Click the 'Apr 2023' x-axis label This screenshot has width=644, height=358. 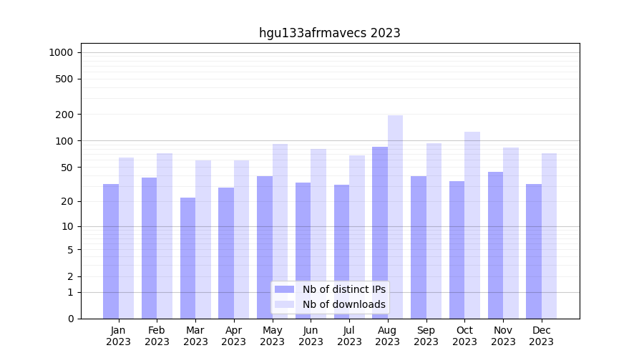point(234,336)
